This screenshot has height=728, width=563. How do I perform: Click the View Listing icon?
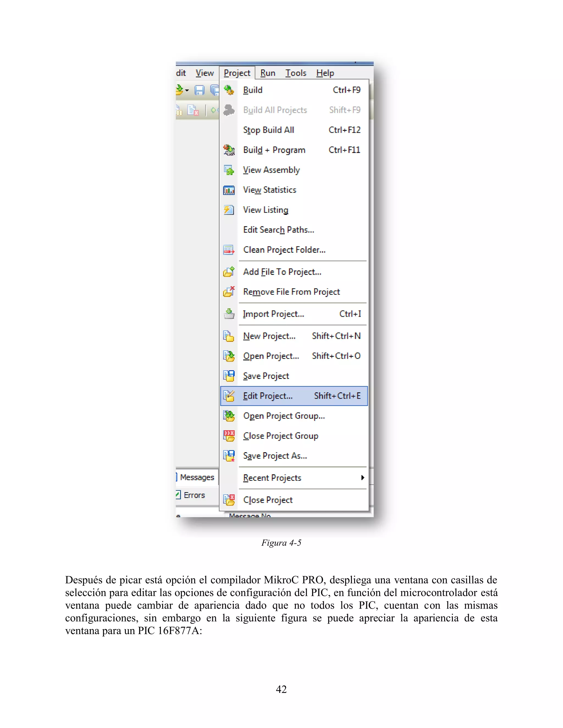click(229, 210)
